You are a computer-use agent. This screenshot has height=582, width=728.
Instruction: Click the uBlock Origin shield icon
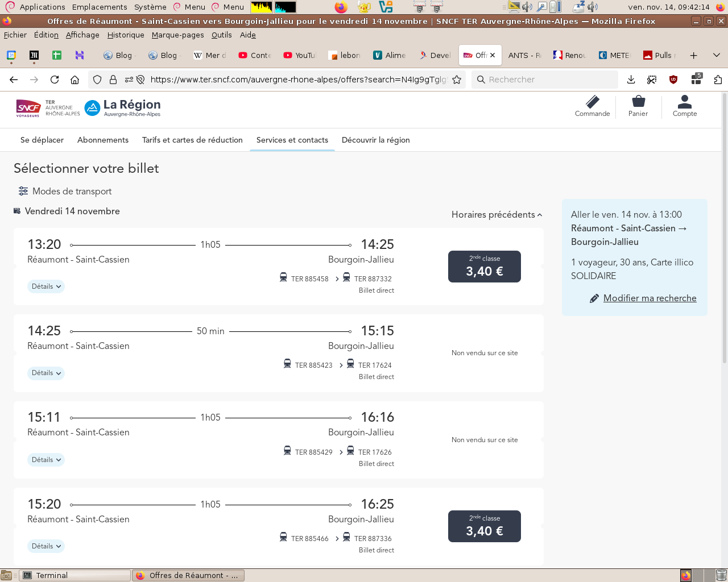pos(673,80)
